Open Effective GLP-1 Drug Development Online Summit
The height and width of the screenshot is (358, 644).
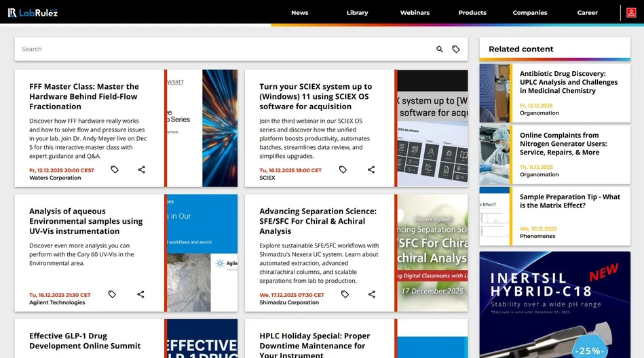click(85, 341)
